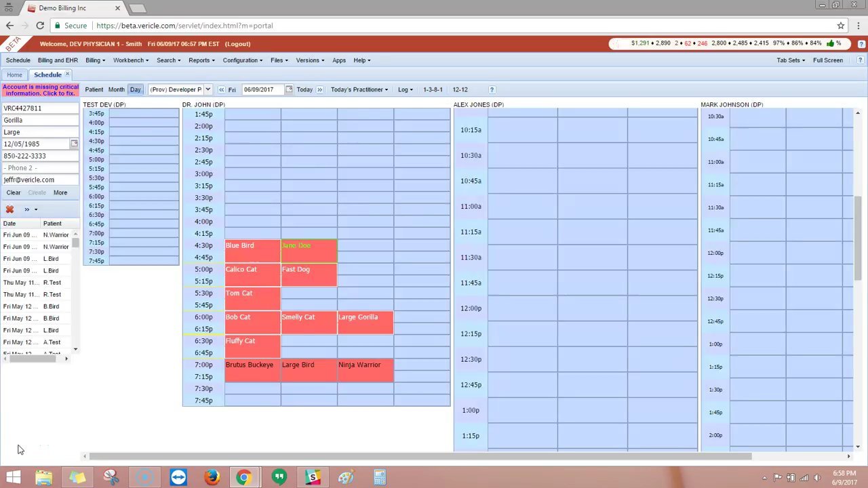Keep Day view selected in schedule toolbar

point(135,89)
